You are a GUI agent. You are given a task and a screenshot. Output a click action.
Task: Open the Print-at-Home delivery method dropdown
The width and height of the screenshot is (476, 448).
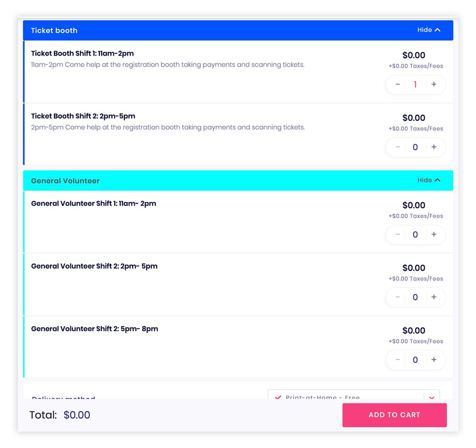tap(353, 395)
